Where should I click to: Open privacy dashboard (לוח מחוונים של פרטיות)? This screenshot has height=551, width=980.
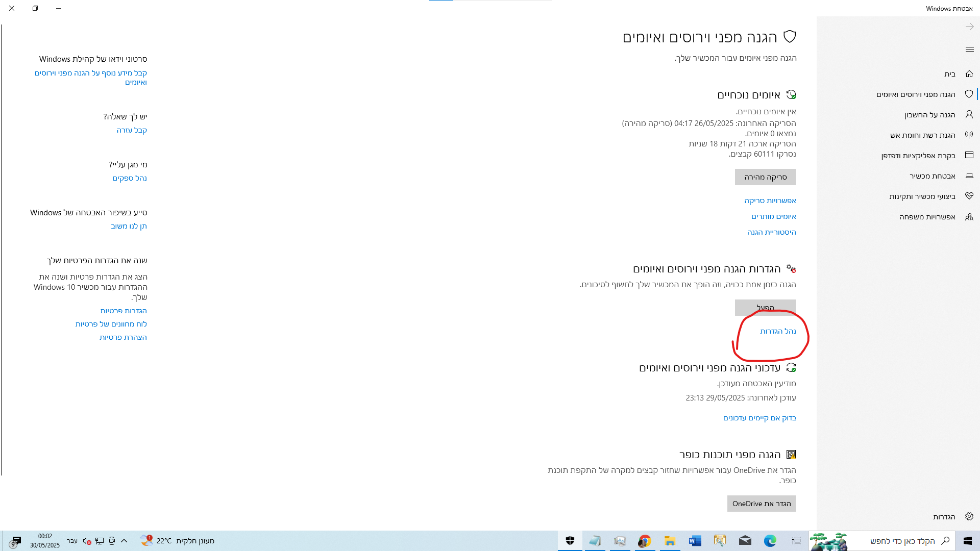(x=111, y=324)
